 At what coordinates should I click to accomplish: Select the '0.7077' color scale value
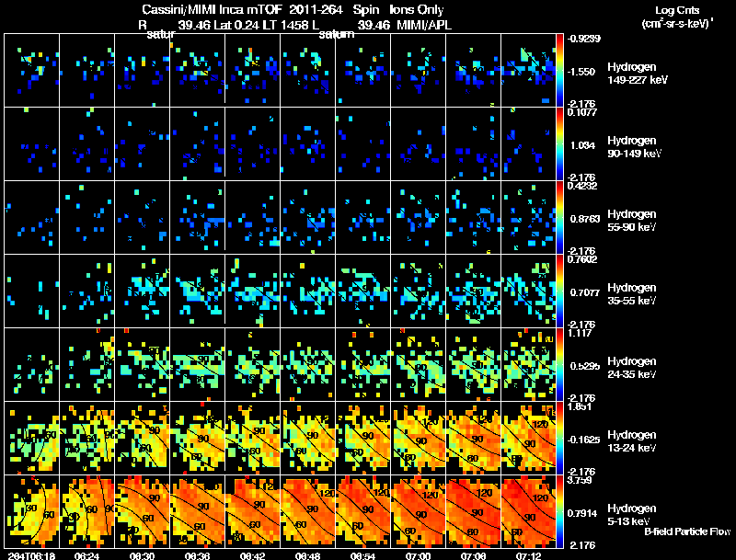(584, 292)
